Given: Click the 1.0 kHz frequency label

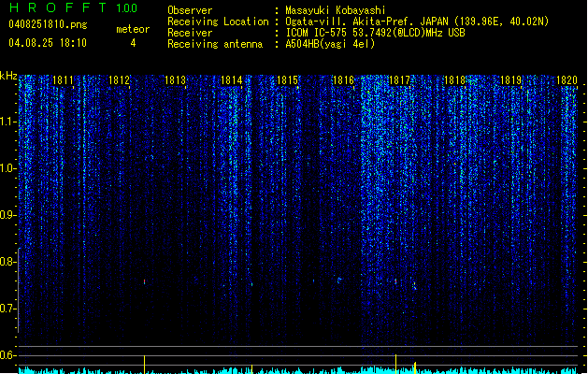Looking at the screenshot, I should (x=8, y=168).
